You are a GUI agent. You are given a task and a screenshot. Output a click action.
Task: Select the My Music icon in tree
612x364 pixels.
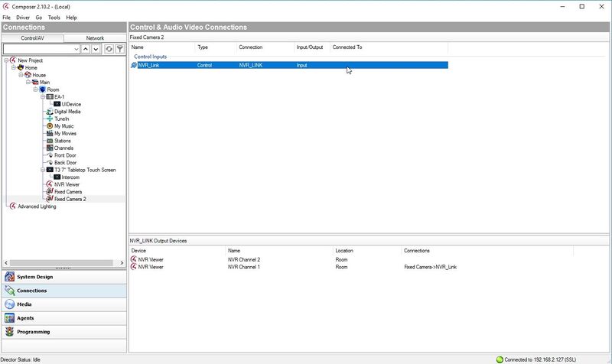(49, 126)
